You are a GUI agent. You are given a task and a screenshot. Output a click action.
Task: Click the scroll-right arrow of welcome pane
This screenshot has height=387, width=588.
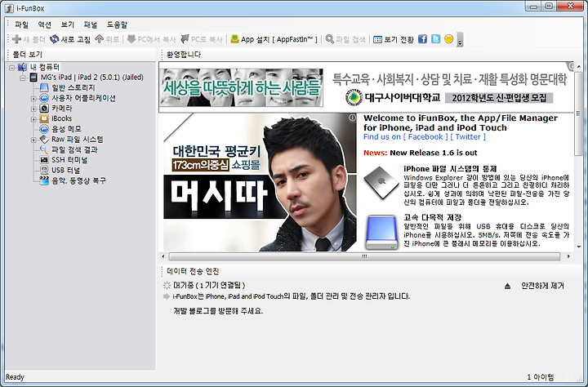click(x=568, y=256)
